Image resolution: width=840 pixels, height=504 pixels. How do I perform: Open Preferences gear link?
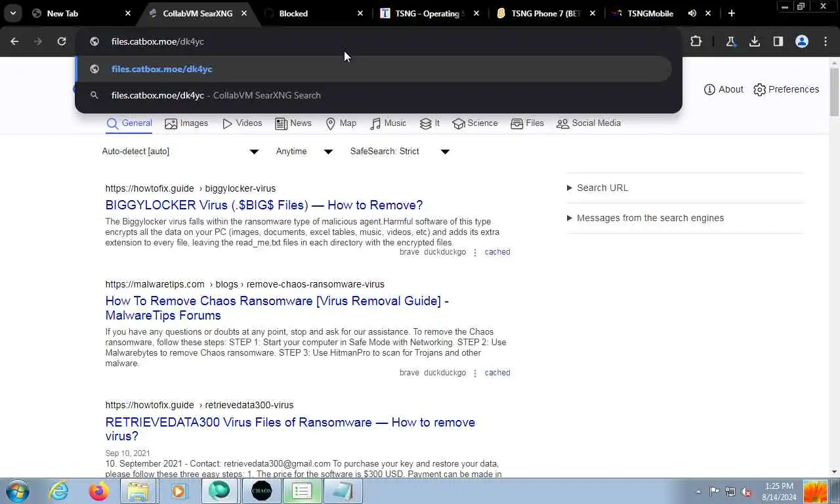coord(786,89)
